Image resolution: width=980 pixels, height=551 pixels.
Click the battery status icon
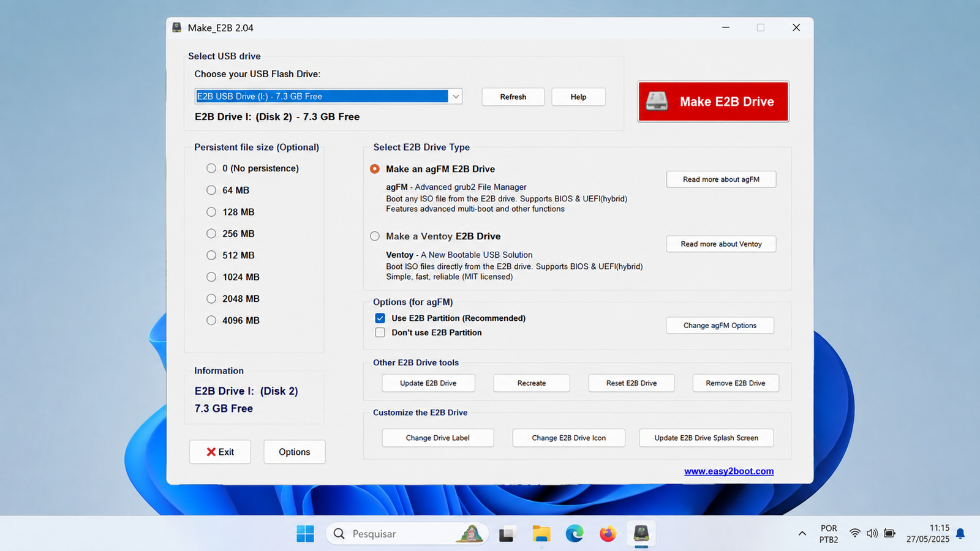point(890,533)
